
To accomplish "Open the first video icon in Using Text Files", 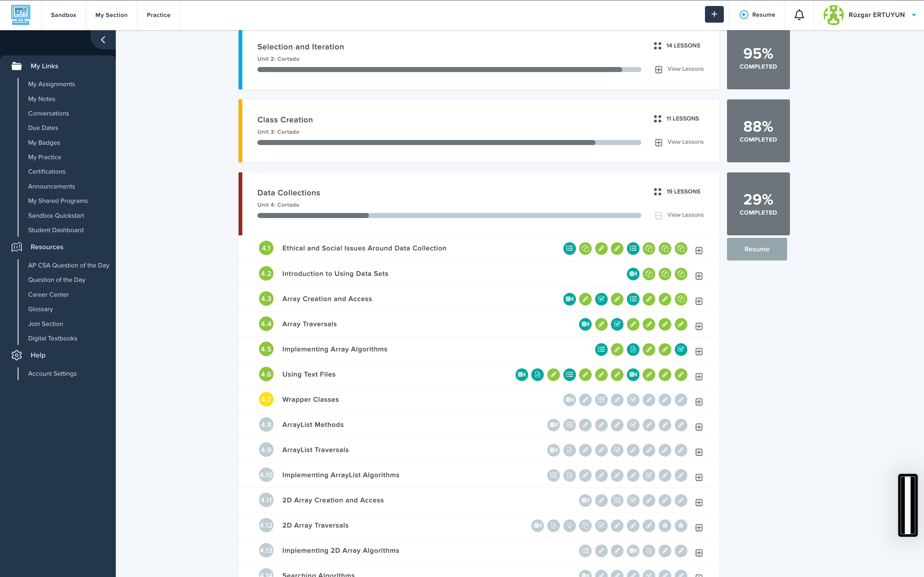I will pos(522,374).
